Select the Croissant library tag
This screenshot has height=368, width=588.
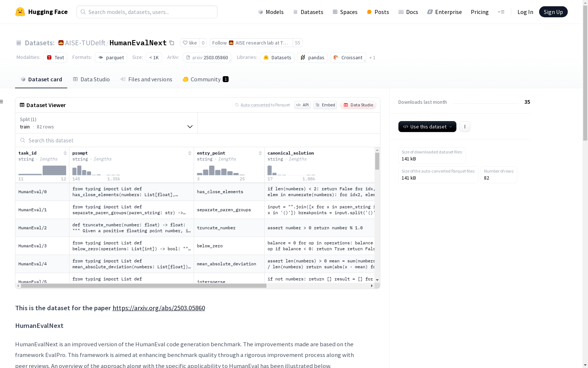348,57
